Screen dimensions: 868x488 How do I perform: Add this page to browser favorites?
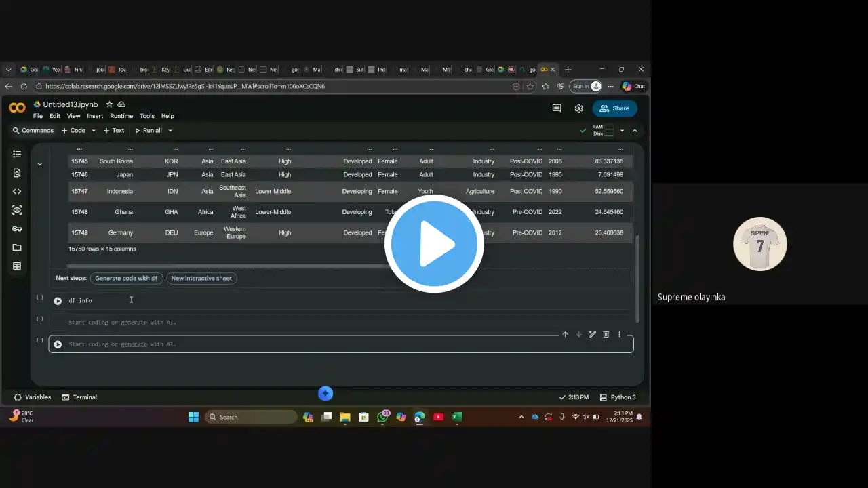[x=530, y=87]
